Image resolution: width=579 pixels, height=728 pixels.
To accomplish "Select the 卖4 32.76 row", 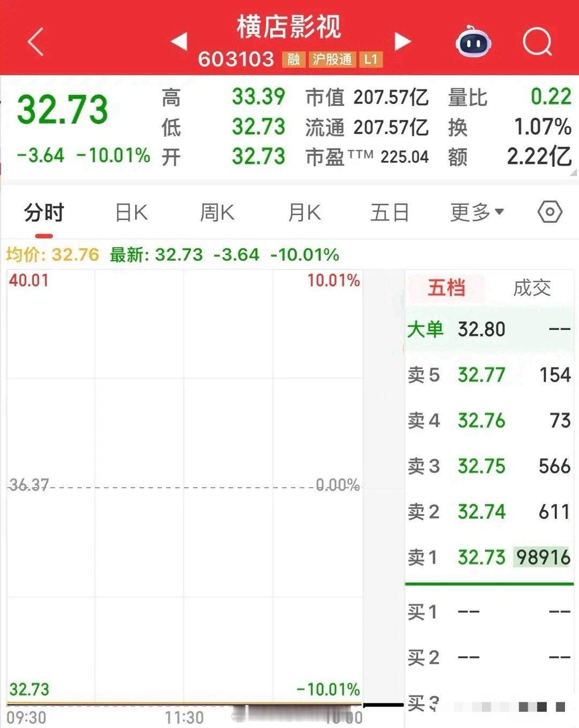I will pos(489,421).
